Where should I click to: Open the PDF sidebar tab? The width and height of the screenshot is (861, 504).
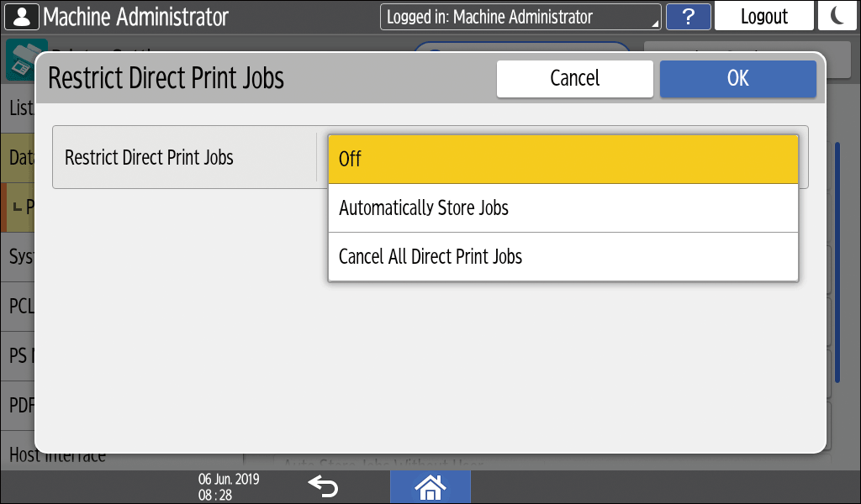(x=18, y=405)
